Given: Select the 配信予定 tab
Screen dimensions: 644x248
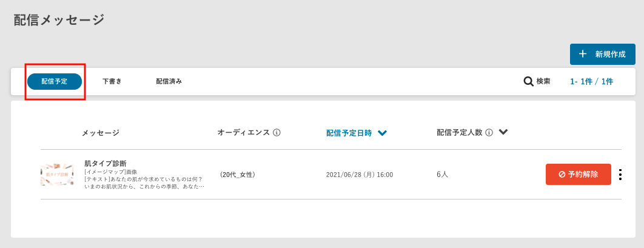Looking at the screenshot, I should [55, 81].
